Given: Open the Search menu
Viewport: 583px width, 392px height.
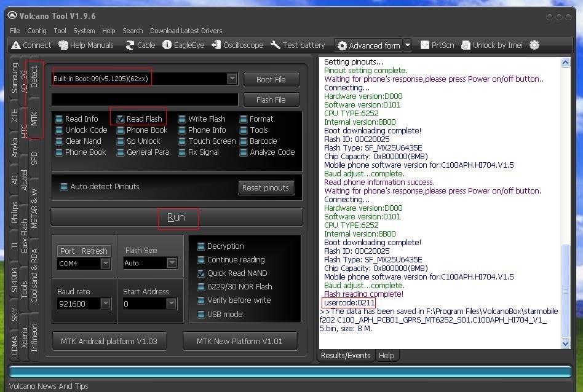Looking at the screenshot, I should [x=132, y=31].
